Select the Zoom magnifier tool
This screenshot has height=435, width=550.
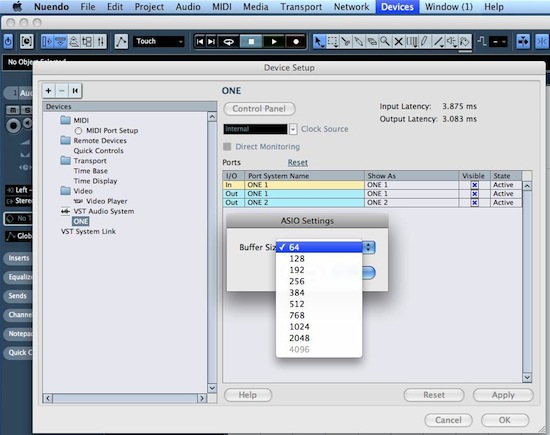385,41
